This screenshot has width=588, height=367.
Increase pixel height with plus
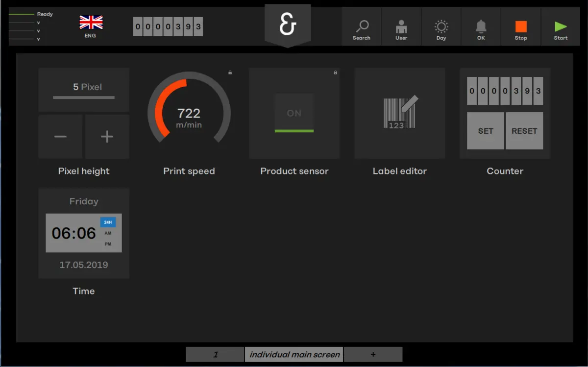click(107, 137)
